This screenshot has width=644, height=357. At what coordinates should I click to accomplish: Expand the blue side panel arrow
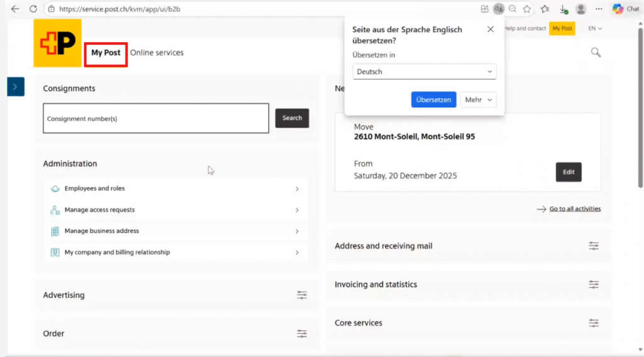pyautogui.click(x=16, y=86)
